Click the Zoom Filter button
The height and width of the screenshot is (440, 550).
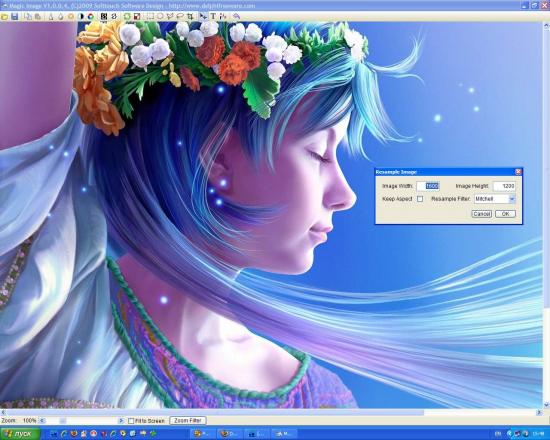(188, 420)
